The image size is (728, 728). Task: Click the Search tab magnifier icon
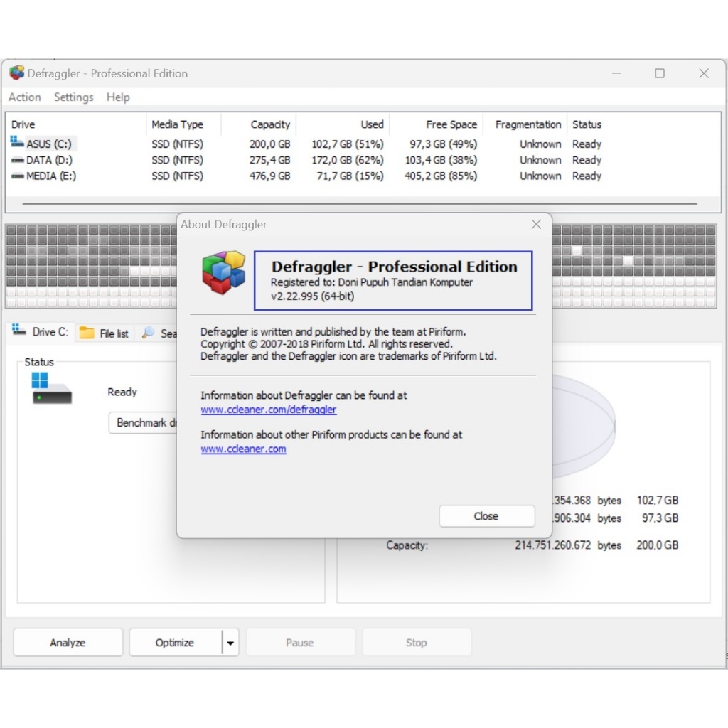pos(148,333)
